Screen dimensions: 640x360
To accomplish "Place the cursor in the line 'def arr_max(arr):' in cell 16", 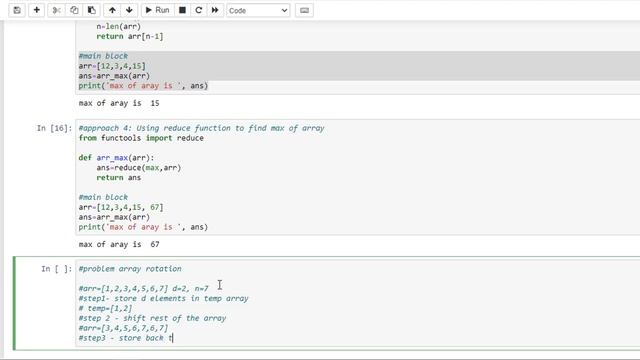I will pyautogui.click(x=116, y=158).
